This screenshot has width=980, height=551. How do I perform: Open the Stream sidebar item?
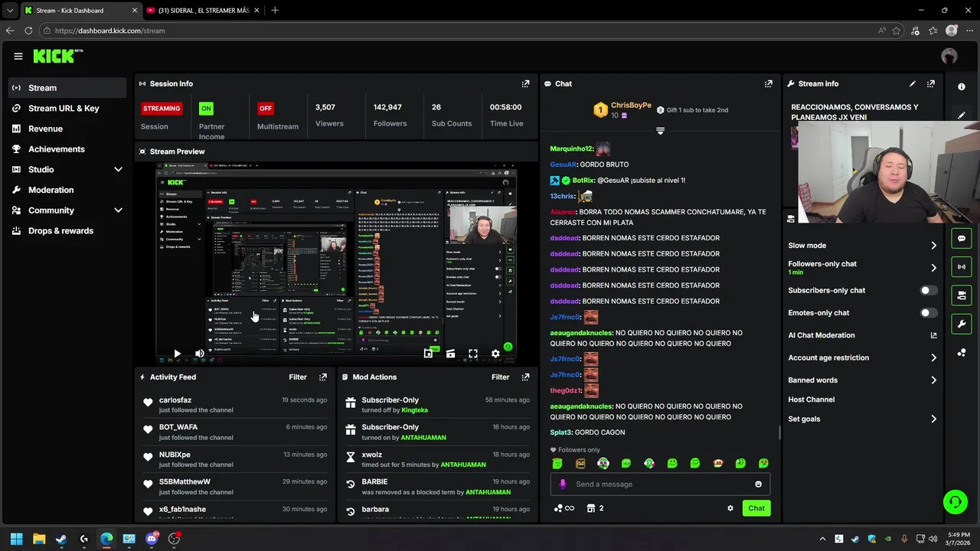(67, 88)
